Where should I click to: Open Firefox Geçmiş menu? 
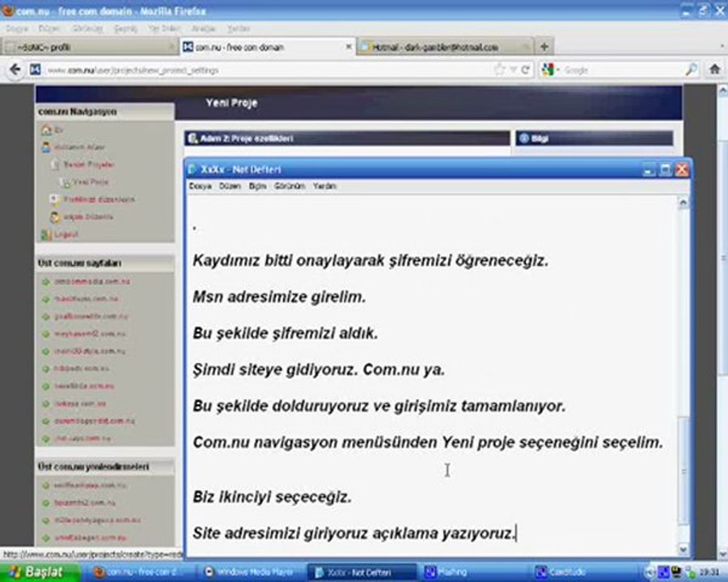point(125,29)
